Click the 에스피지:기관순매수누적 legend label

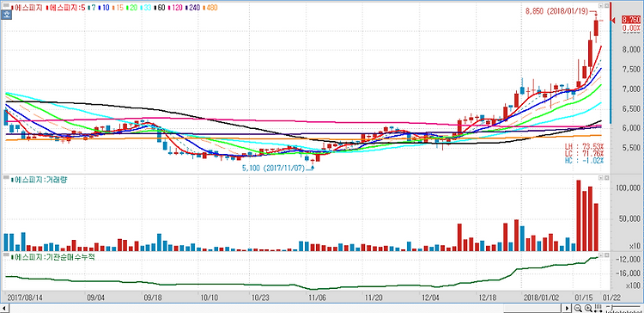(54, 257)
